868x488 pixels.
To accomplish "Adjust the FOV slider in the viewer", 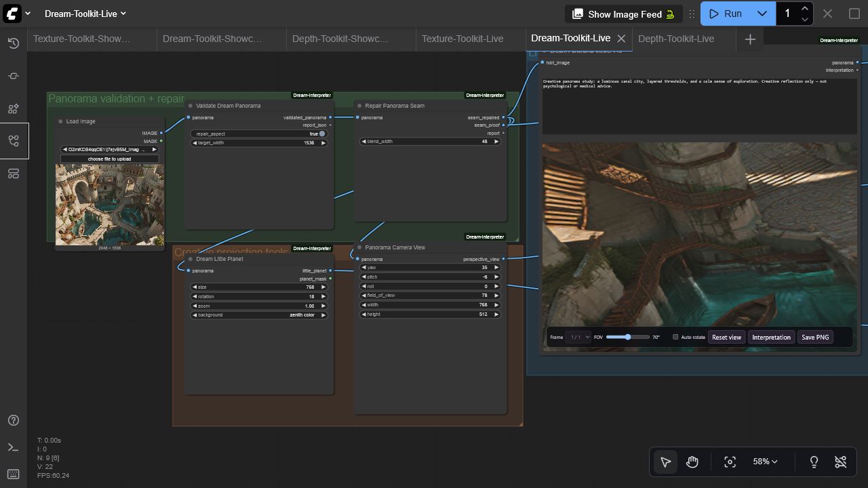I will (628, 337).
